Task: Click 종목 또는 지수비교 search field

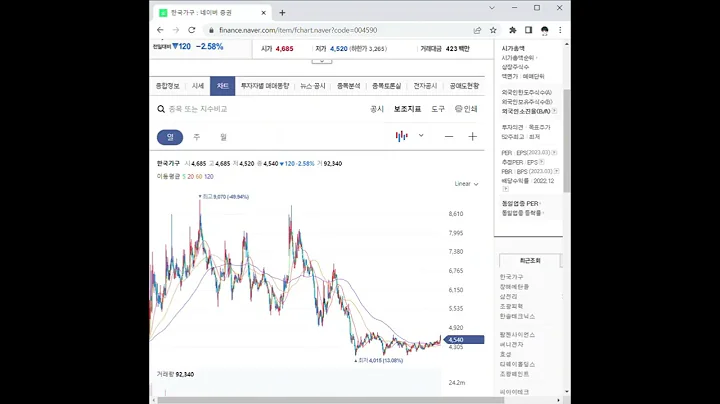Action: pyautogui.click(x=198, y=109)
